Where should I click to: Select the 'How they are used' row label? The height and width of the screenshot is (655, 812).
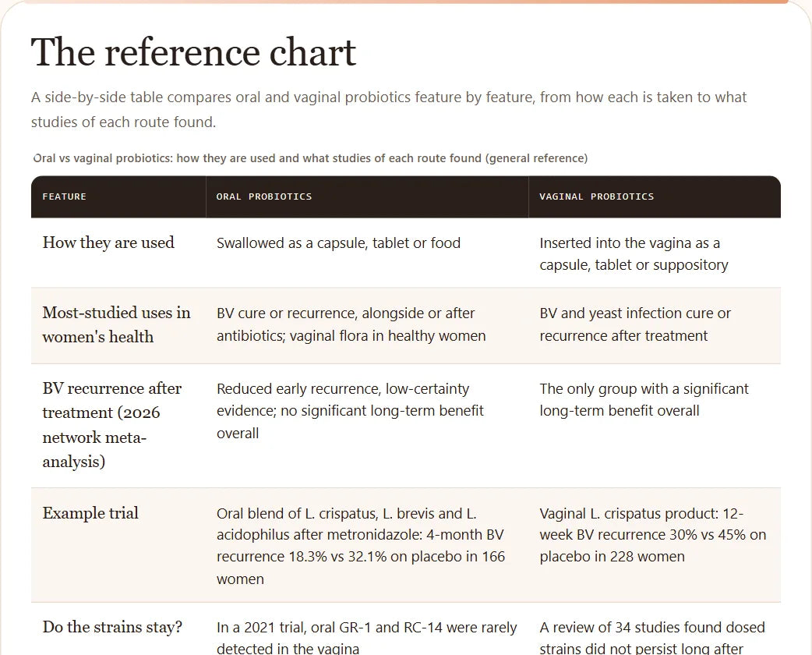[x=108, y=243]
